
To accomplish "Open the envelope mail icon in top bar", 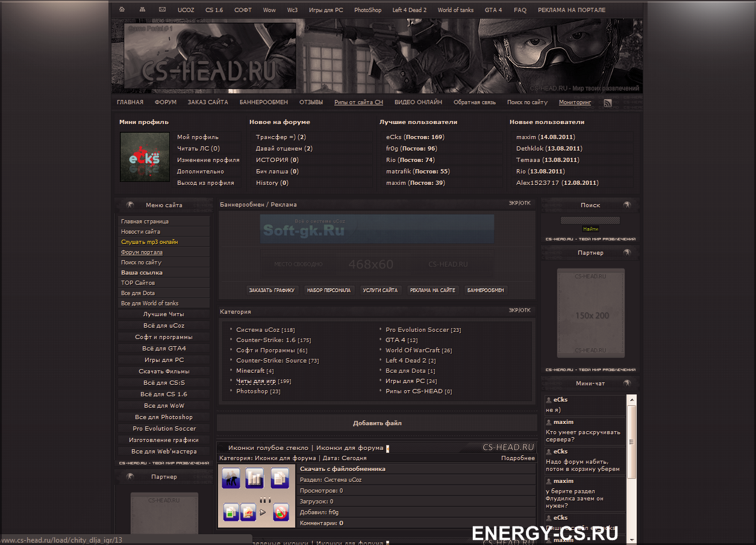I will [x=162, y=10].
